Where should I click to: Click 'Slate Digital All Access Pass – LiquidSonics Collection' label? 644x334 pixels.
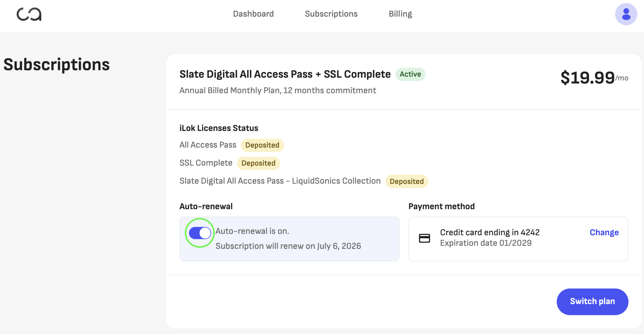280,181
